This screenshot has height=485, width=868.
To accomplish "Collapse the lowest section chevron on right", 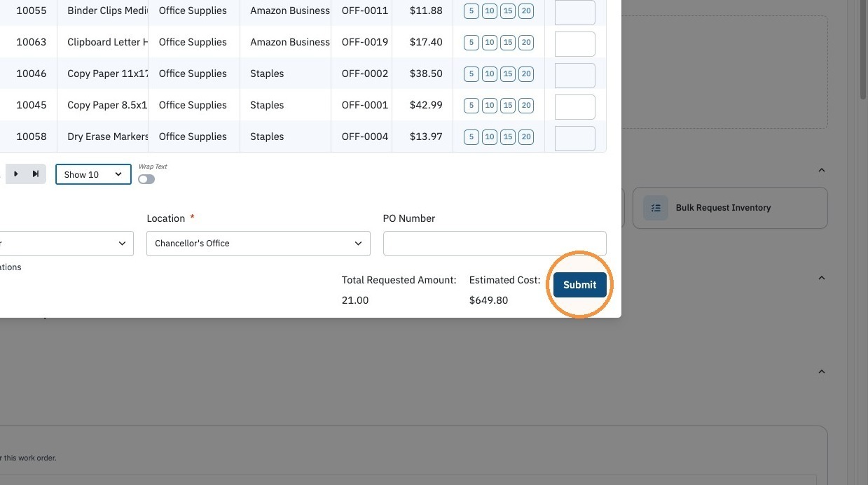I will 822,372.
